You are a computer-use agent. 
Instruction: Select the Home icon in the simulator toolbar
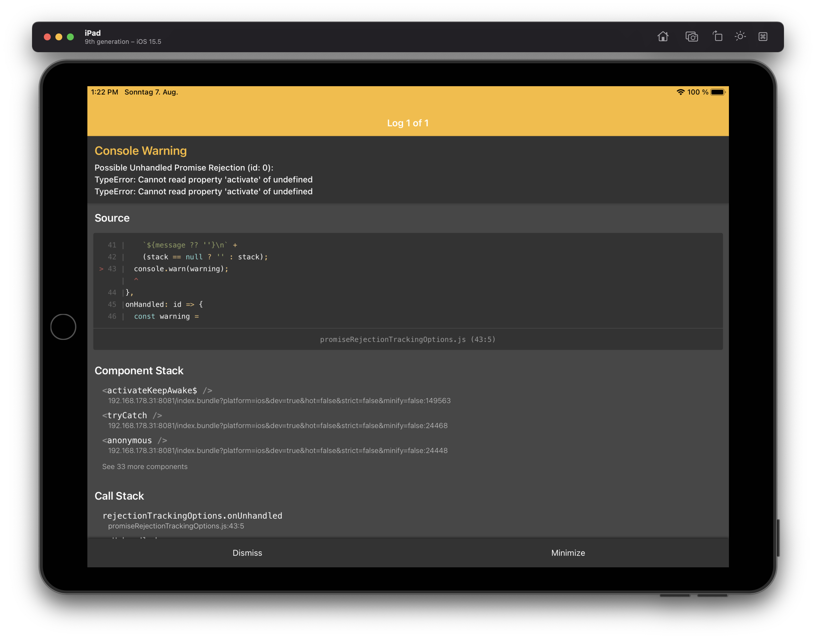tap(663, 36)
